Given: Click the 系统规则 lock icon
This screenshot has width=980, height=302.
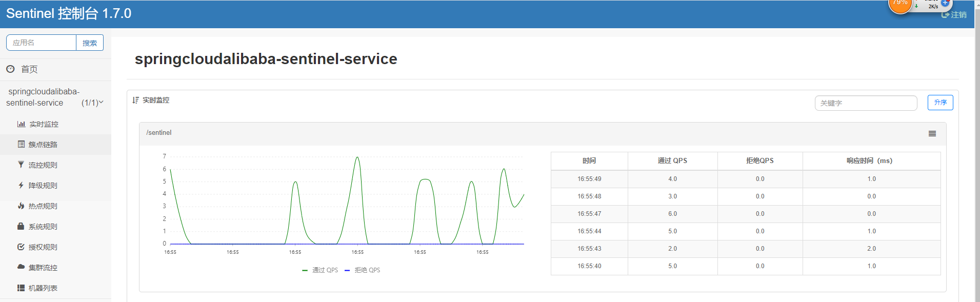Looking at the screenshot, I should click(21, 226).
